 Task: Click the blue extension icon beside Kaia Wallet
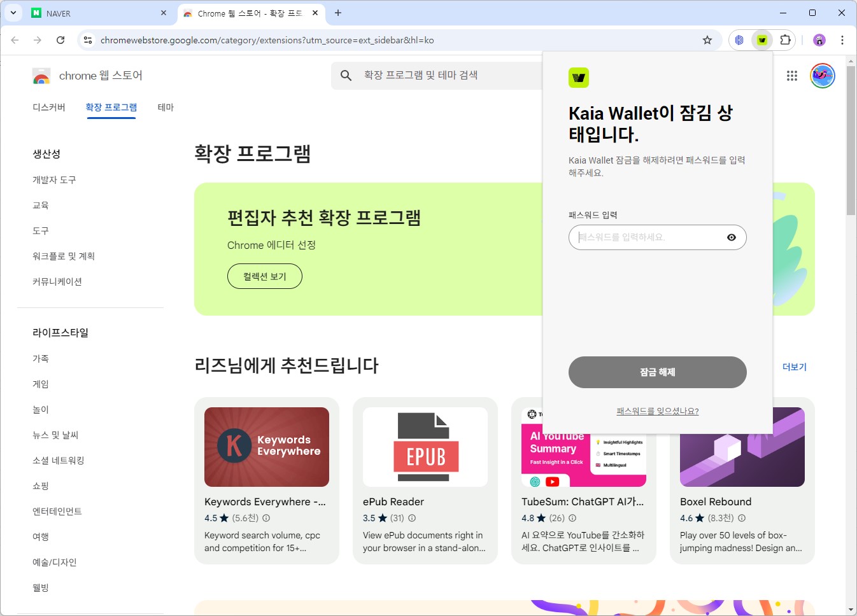pyautogui.click(x=739, y=40)
